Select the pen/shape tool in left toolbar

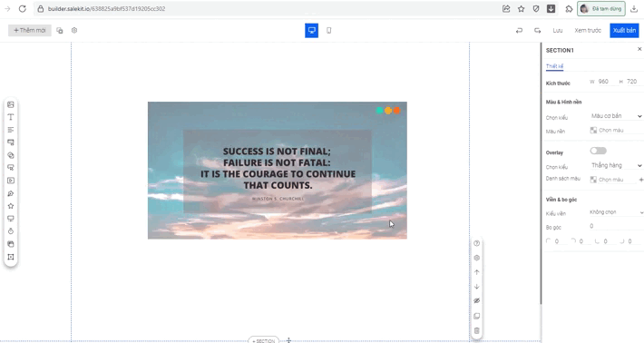11,193
